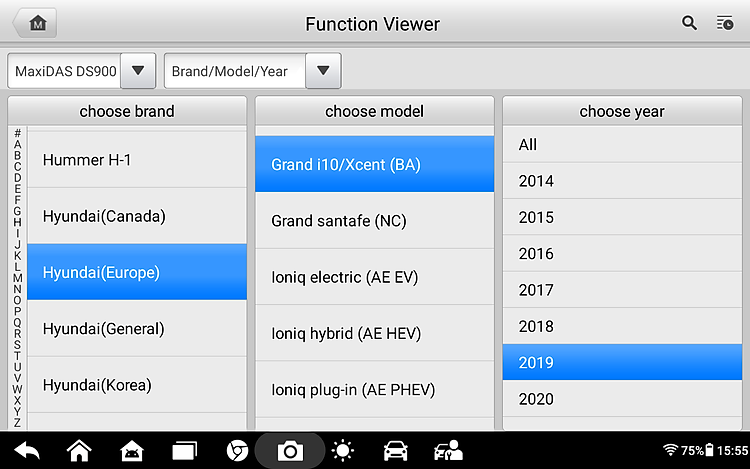
Task: Choose Ioniq hybrid (AE HEV) model
Action: click(375, 333)
